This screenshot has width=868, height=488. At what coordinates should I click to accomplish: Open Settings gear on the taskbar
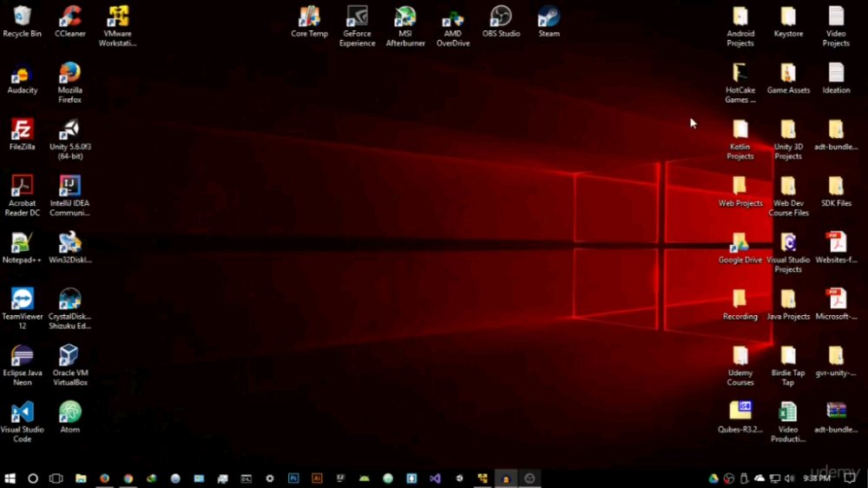[270, 478]
